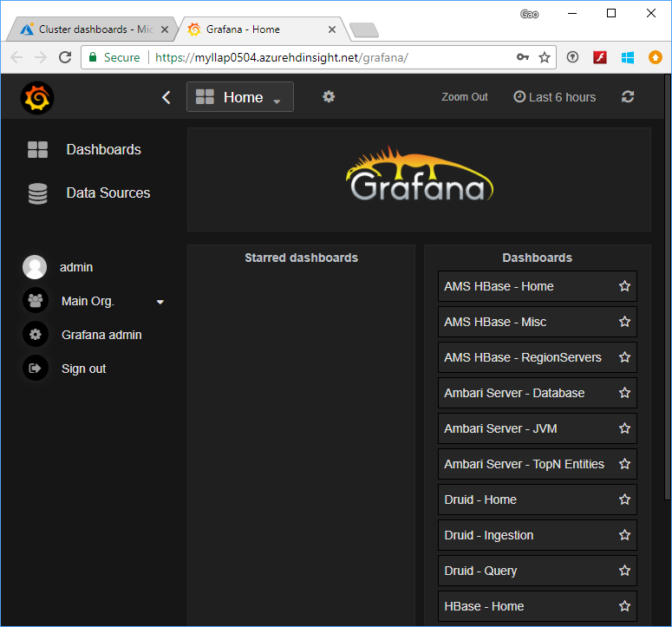Image resolution: width=672 pixels, height=627 pixels.
Task: Click the Data Sources database icon
Action: coord(37,193)
